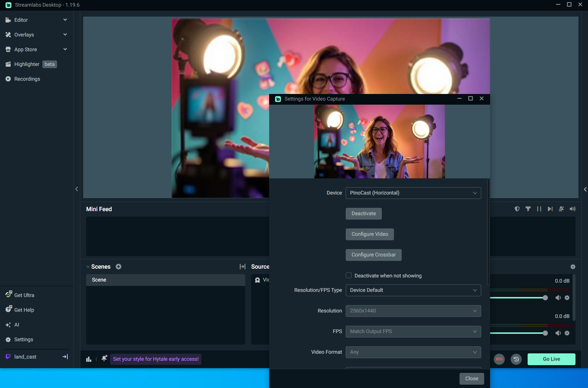The image size is (588, 388).
Task: Adjust the second mixer volume slider
Action: click(545, 333)
